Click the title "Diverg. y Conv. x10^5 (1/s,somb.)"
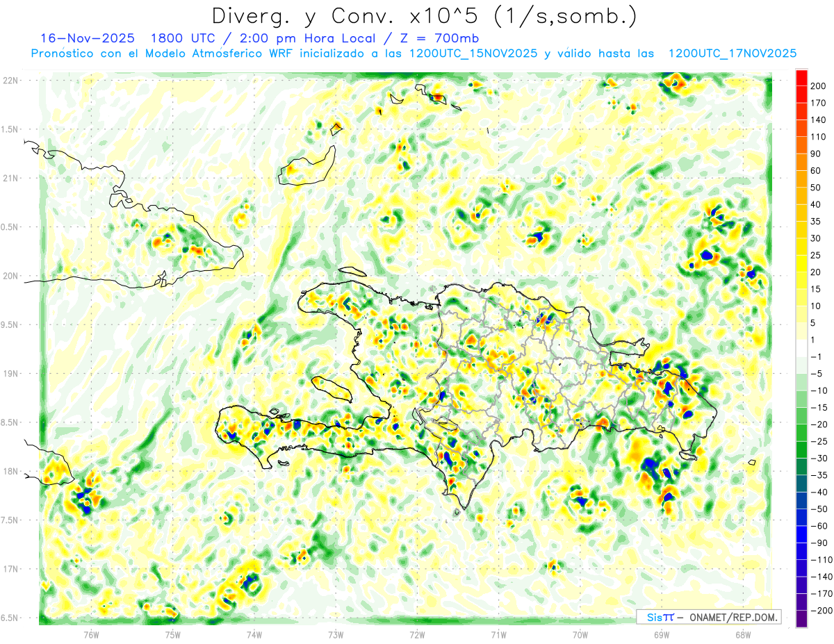 [x=424, y=15]
